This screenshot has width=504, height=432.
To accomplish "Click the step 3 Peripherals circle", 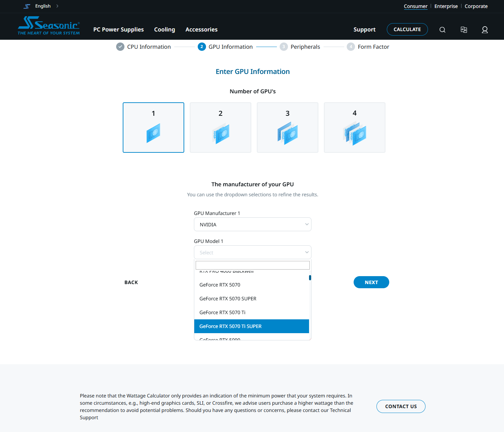I will (283, 47).
